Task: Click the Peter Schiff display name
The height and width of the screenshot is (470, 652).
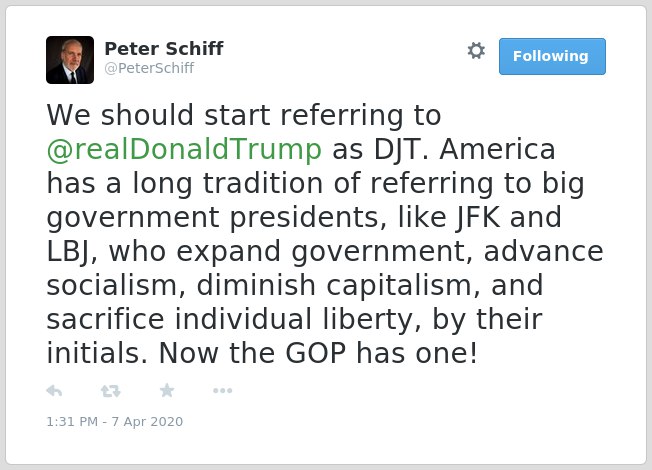Action: [164, 49]
